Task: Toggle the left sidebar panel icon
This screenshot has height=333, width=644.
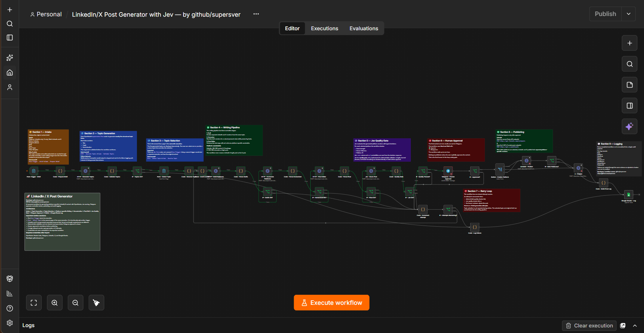Action: click(x=10, y=38)
